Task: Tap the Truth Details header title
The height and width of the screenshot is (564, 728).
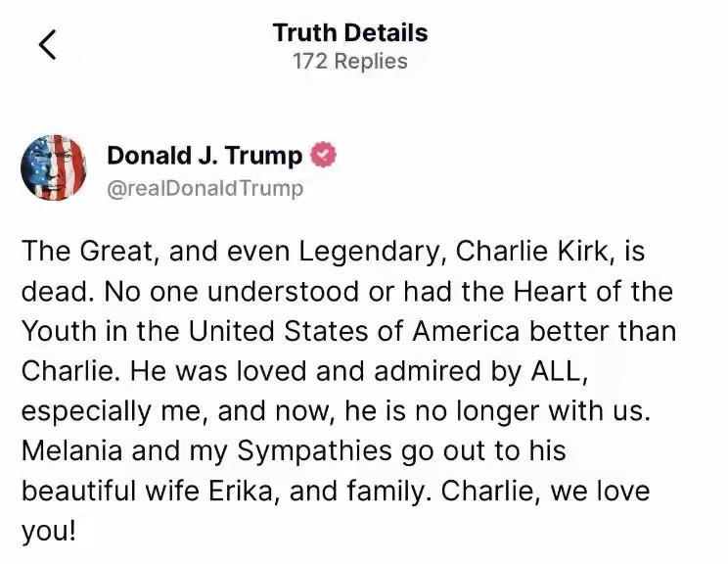Action: point(350,32)
